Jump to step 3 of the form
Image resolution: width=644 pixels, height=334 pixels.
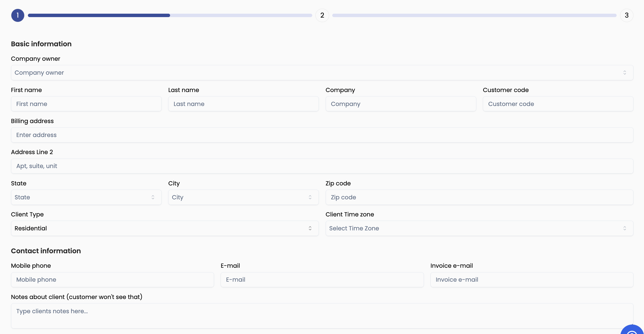tap(626, 15)
